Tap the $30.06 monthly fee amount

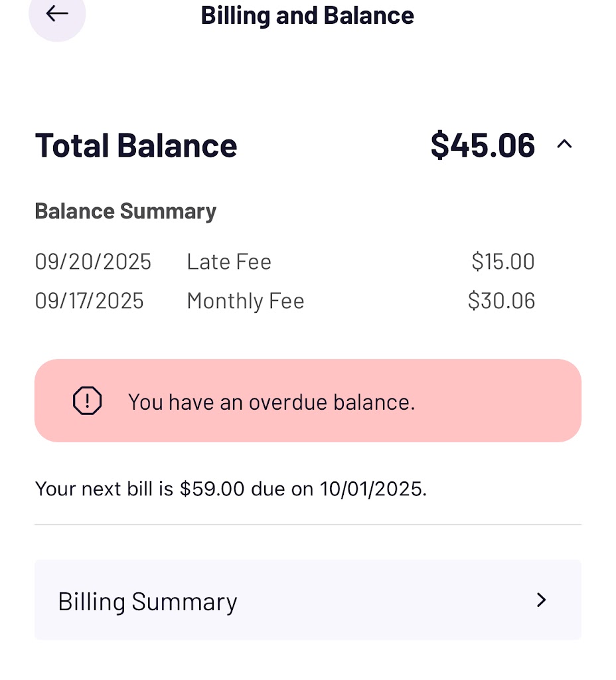pos(501,301)
